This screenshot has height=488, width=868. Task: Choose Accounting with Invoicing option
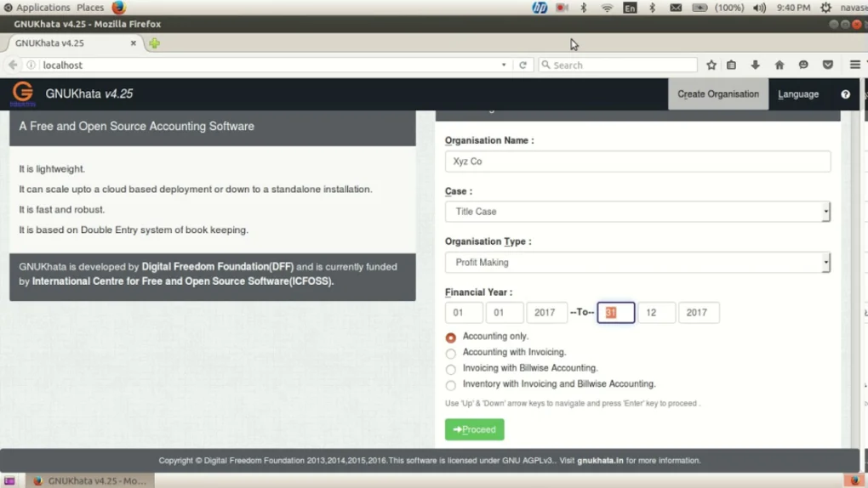(451, 354)
